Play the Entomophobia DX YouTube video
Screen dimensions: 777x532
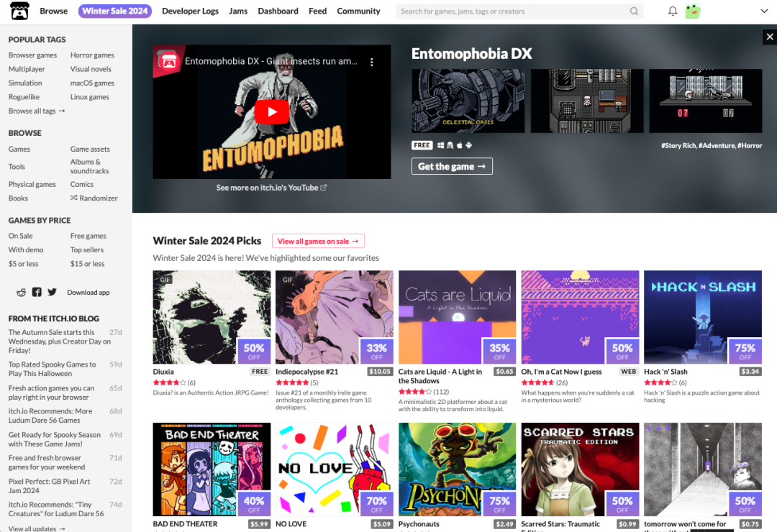pos(271,112)
